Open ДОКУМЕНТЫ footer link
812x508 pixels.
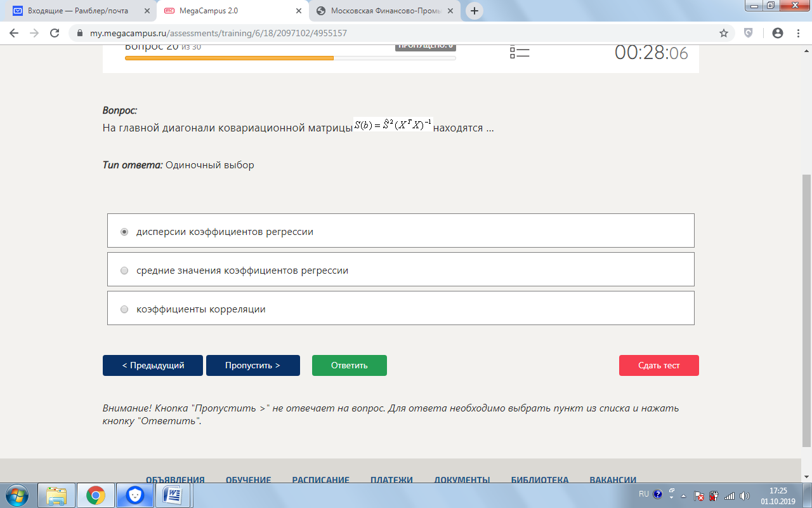[462, 480]
